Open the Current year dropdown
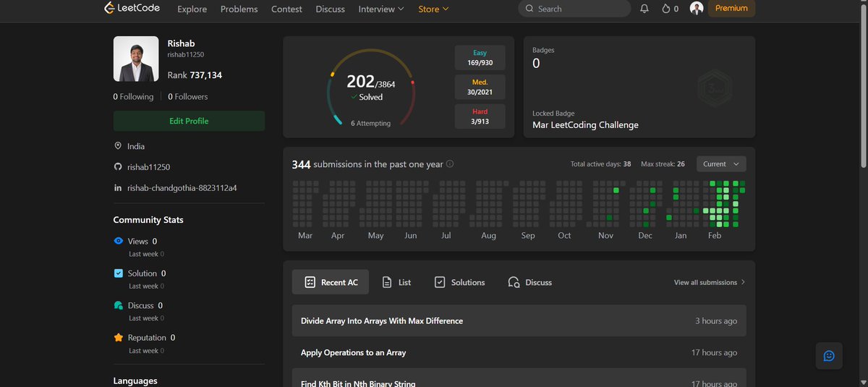This screenshot has width=868, height=387. 721,164
